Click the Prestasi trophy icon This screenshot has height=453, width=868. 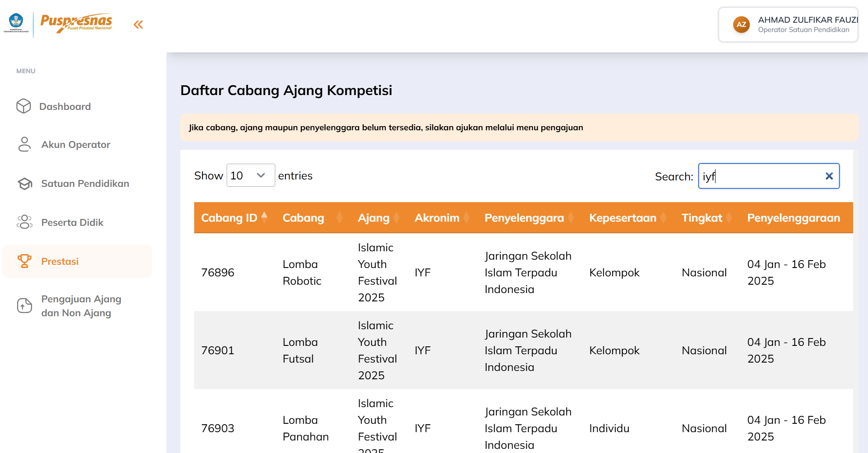[24, 261]
